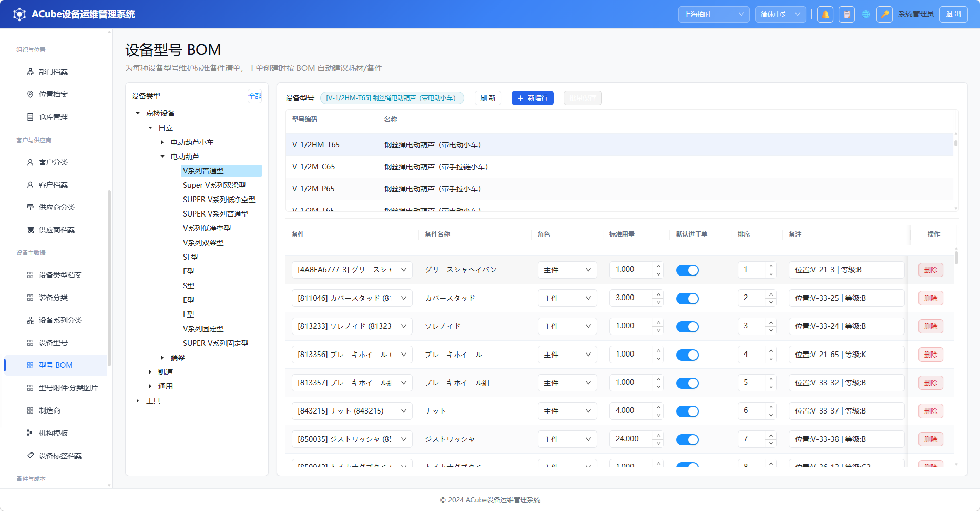Screen dimensions: 980x511
Task: Click the 刷新 button
Action: click(x=488, y=98)
